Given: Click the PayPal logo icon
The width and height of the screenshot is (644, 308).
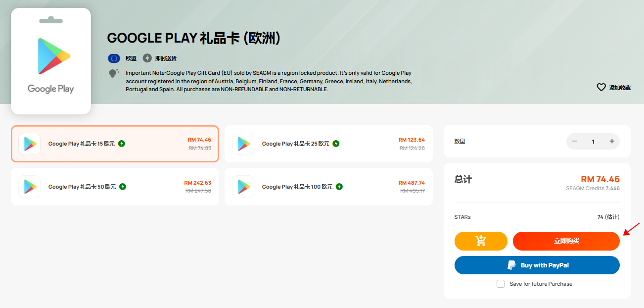Looking at the screenshot, I should (512, 265).
